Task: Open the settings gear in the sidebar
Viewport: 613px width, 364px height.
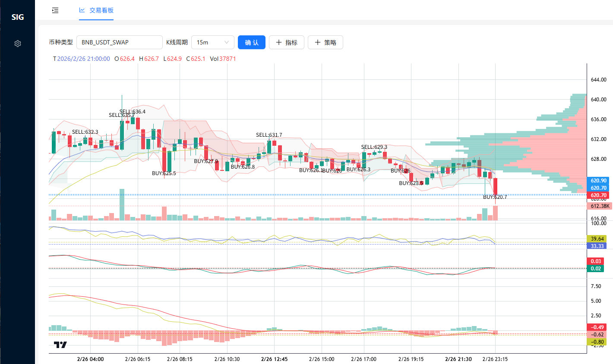Action: pos(17,44)
